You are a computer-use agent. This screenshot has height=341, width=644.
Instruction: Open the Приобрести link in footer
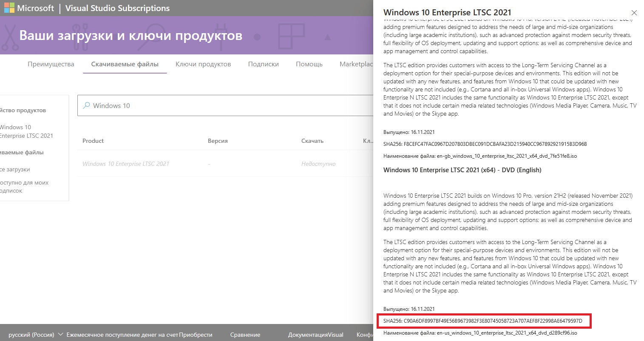(196, 335)
